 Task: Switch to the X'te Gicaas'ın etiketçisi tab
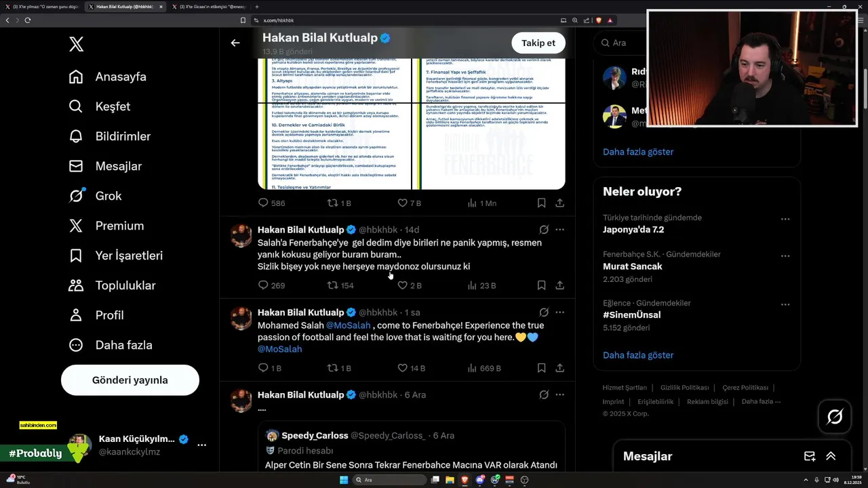tap(210, 7)
